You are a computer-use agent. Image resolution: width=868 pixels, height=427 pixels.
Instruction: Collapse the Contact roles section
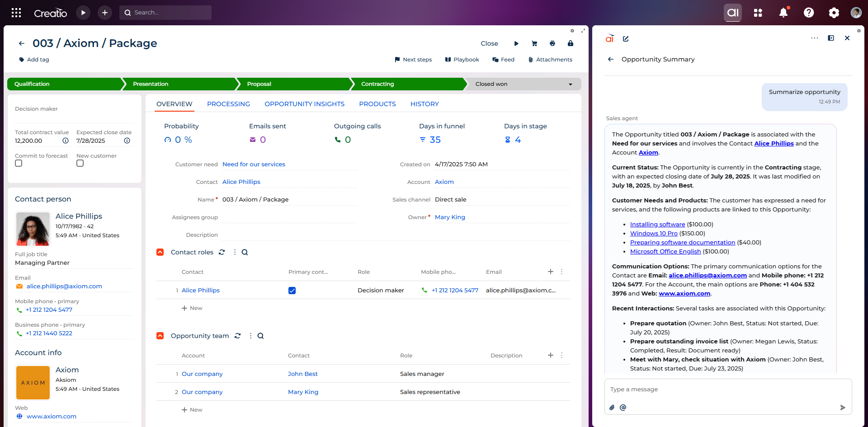coord(160,252)
